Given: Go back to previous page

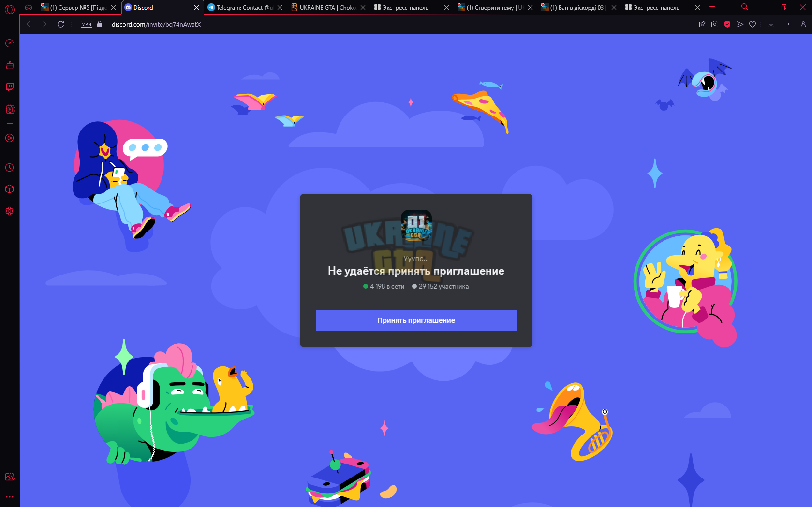Looking at the screenshot, I should coord(29,24).
